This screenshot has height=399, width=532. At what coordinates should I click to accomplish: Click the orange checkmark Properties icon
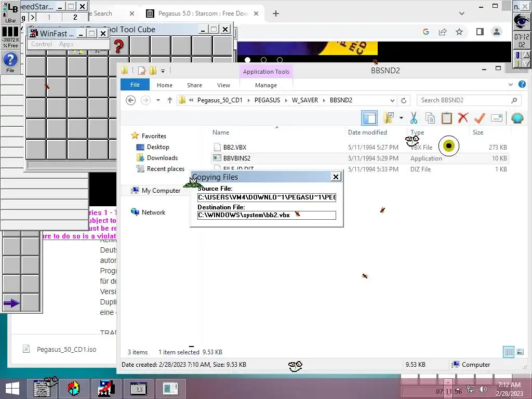click(x=480, y=118)
